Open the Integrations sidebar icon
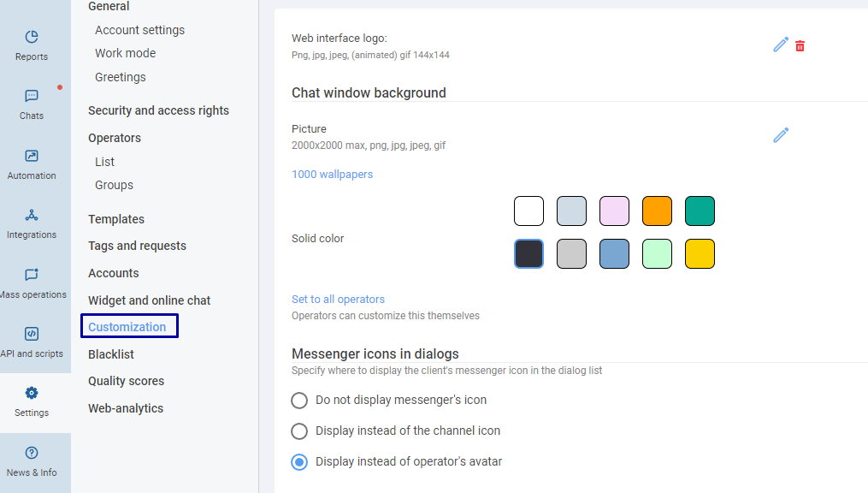Viewport: 868px width, 493px height. 32,215
